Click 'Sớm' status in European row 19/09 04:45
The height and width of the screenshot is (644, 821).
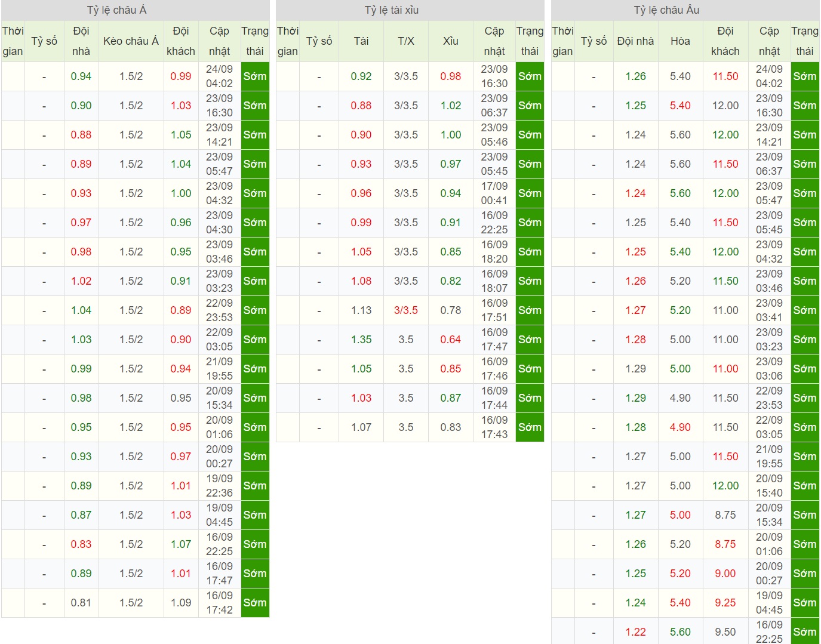coord(805,603)
